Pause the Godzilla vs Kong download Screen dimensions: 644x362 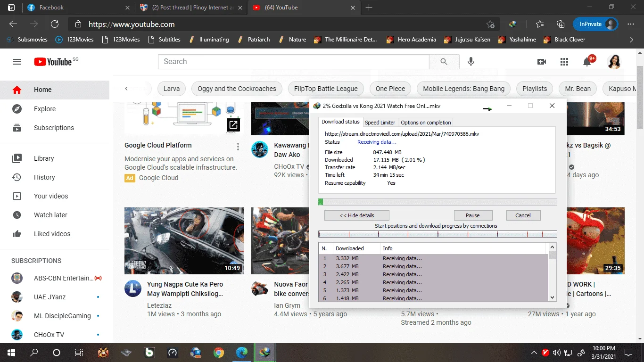(x=473, y=215)
